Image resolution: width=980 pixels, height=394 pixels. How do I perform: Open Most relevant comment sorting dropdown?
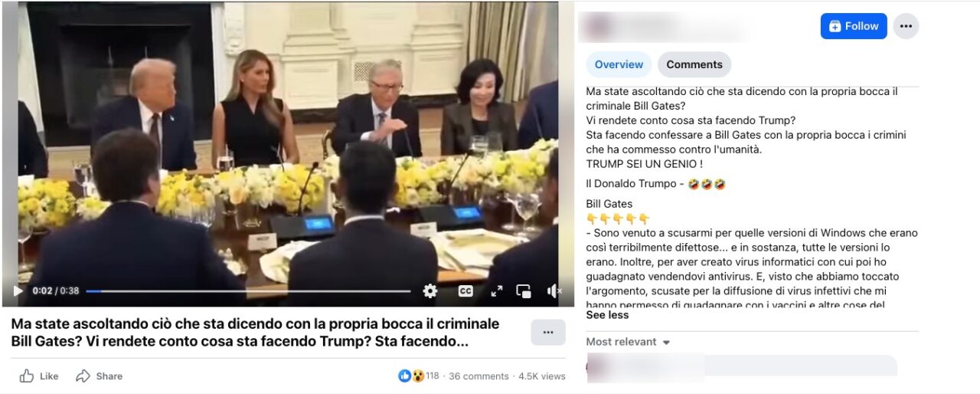(628, 342)
